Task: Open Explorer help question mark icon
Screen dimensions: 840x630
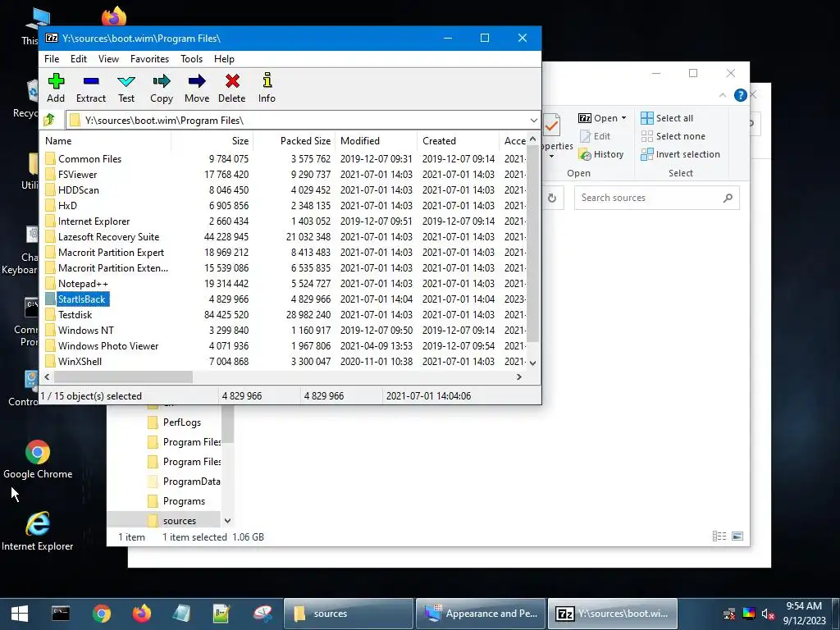Action: (741, 95)
